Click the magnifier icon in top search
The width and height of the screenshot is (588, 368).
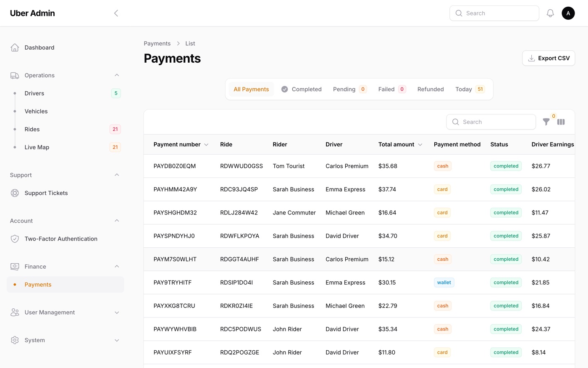click(x=459, y=13)
